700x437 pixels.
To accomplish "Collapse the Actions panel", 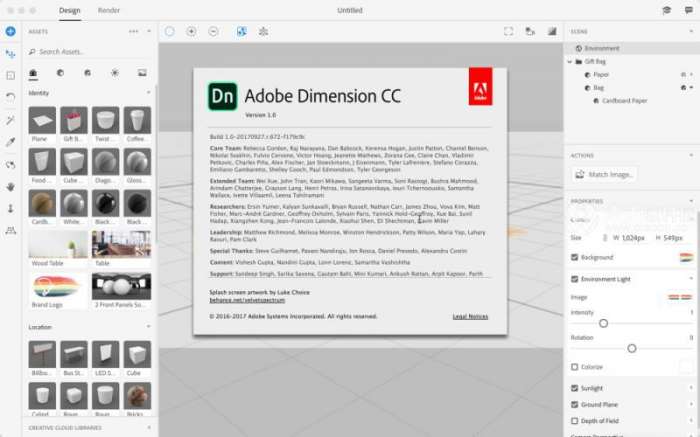I will (x=691, y=155).
